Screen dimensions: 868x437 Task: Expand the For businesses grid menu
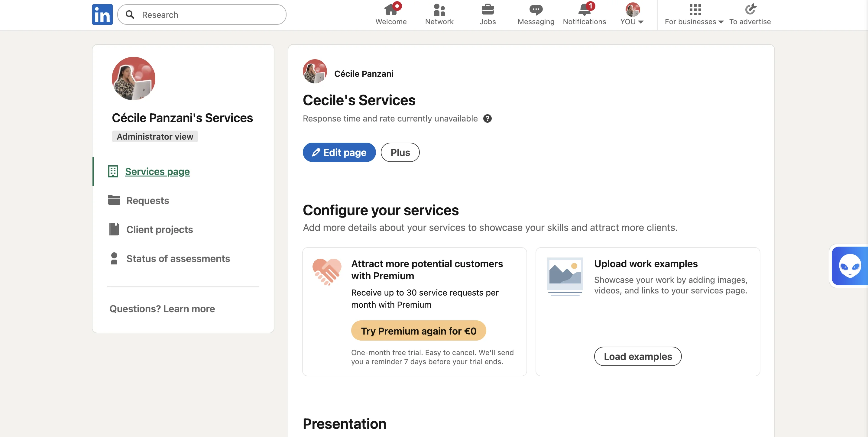tap(694, 15)
